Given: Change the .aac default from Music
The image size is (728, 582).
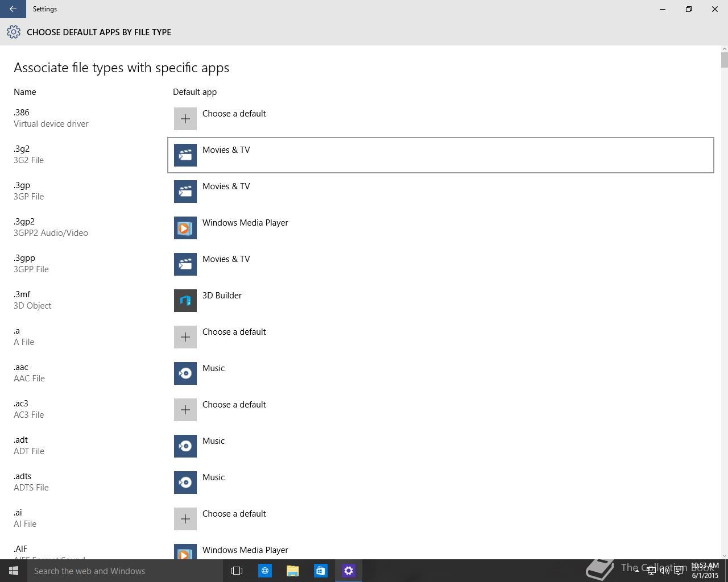Looking at the screenshot, I should tap(441, 373).
